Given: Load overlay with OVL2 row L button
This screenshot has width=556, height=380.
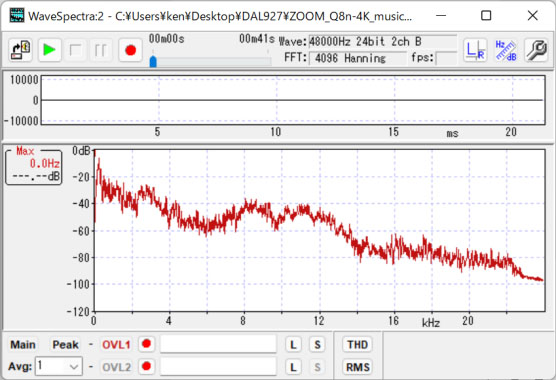Looking at the screenshot, I should tap(293, 367).
